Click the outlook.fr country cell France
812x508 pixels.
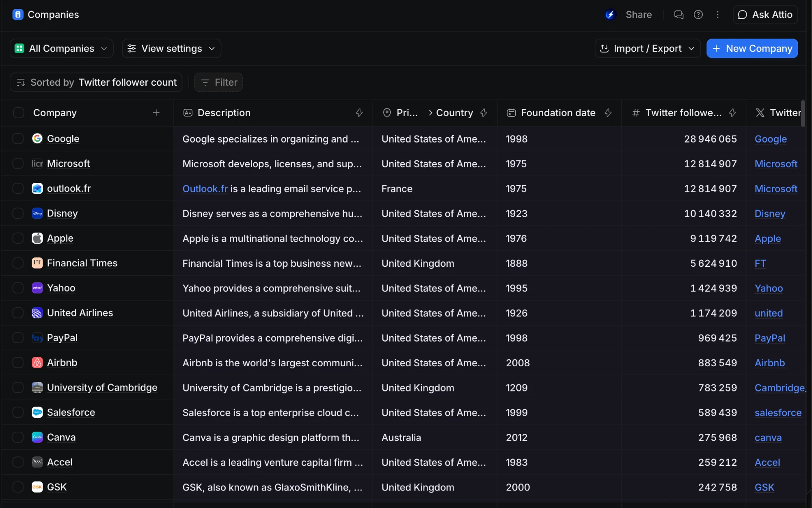point(435,189)
